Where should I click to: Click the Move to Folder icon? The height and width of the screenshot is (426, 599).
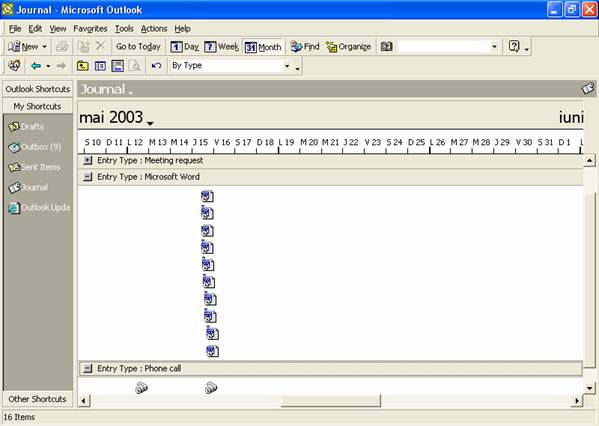tap(83, 47)
